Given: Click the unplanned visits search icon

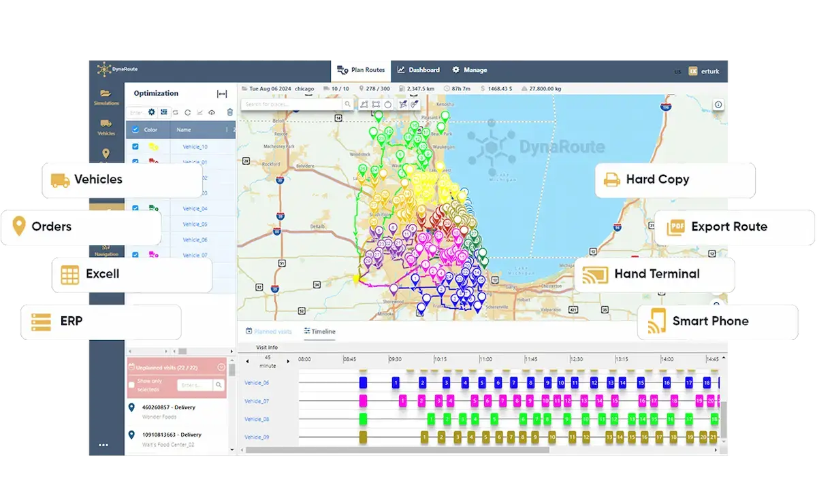Looking at the screenshot, I should [x=219, y=385].
